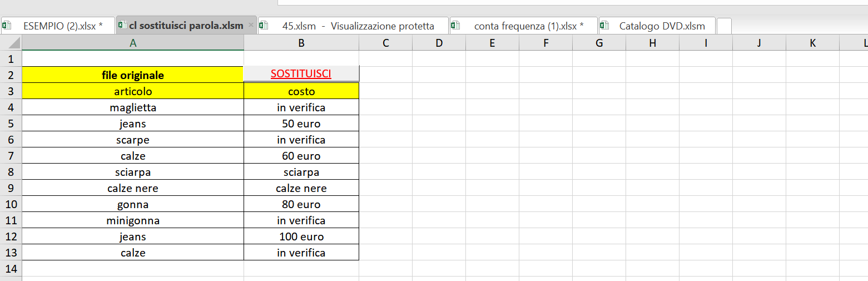This screenshot has width=868, height=281.
Task: Select column G header
Action: pos(599,43)
